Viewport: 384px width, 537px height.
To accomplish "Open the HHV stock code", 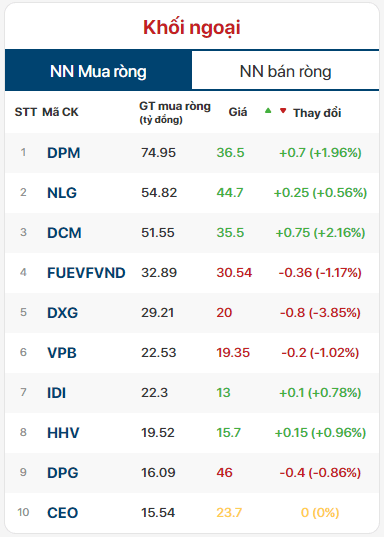I will (x=63, y=433).
